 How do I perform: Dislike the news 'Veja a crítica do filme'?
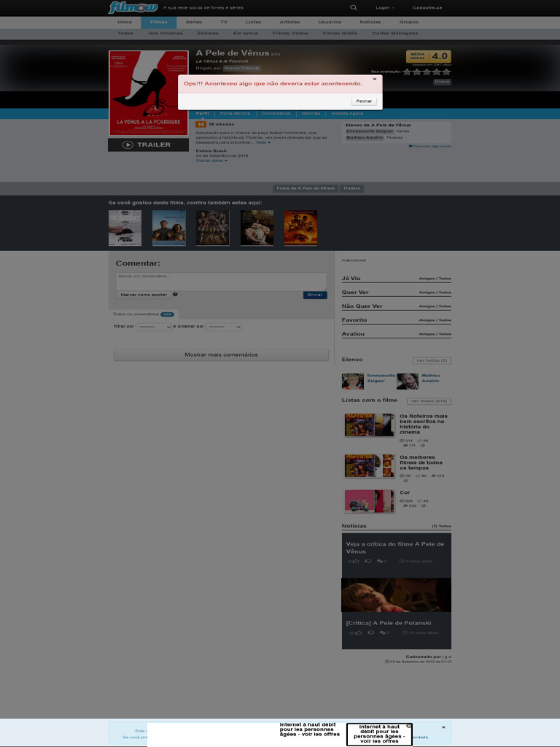[368, 561]
